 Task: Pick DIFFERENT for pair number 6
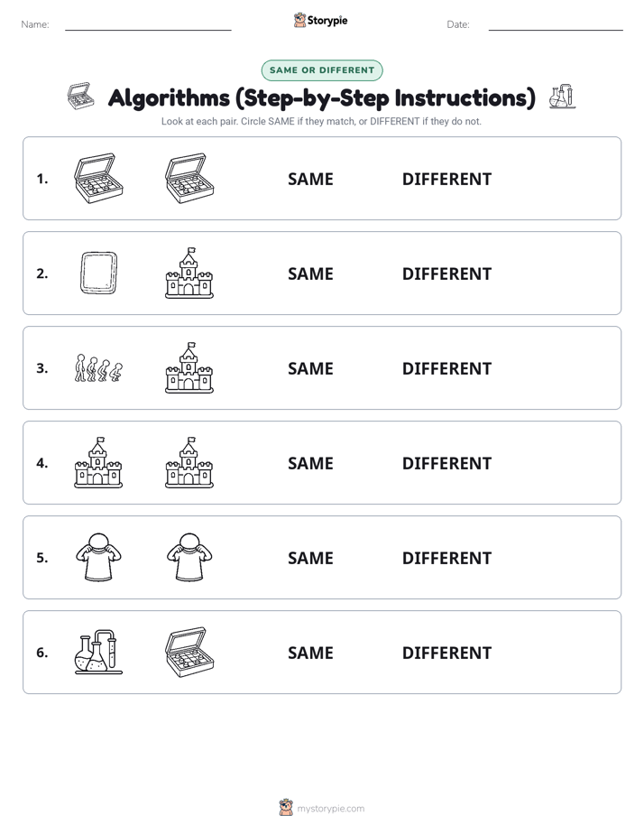pos(446,652)
